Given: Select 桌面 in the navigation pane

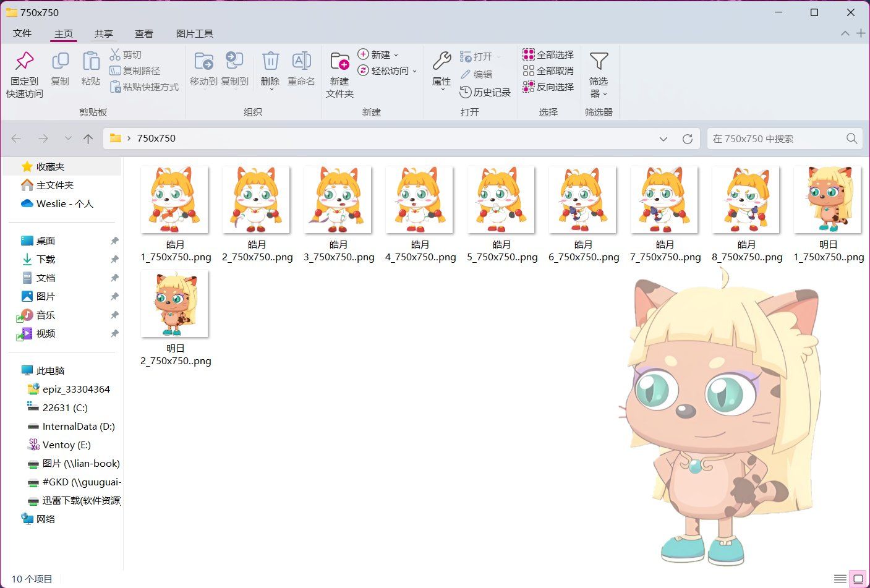Looking at the screenshot, I should coord(46,241).
